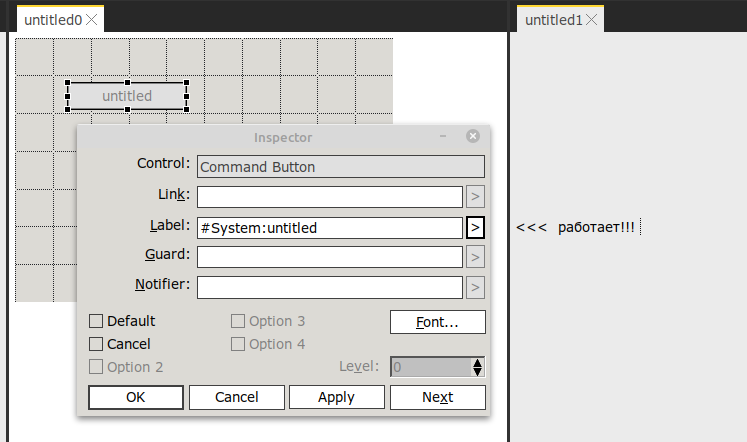The width and height of the screenshot is (747, 442).
Task: Check the Option 3 checkbox
Action: pyautogui.click(x=238, y=321)
